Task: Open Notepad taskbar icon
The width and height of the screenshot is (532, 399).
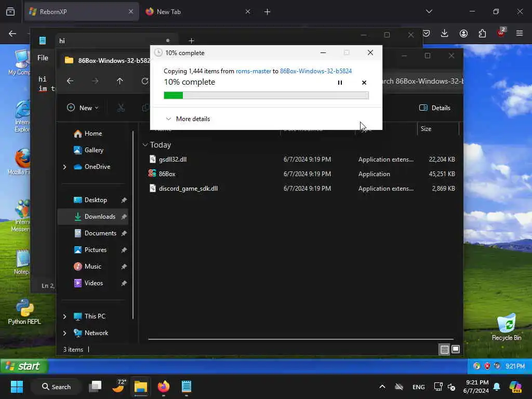Action: click(x=187, y=387)
